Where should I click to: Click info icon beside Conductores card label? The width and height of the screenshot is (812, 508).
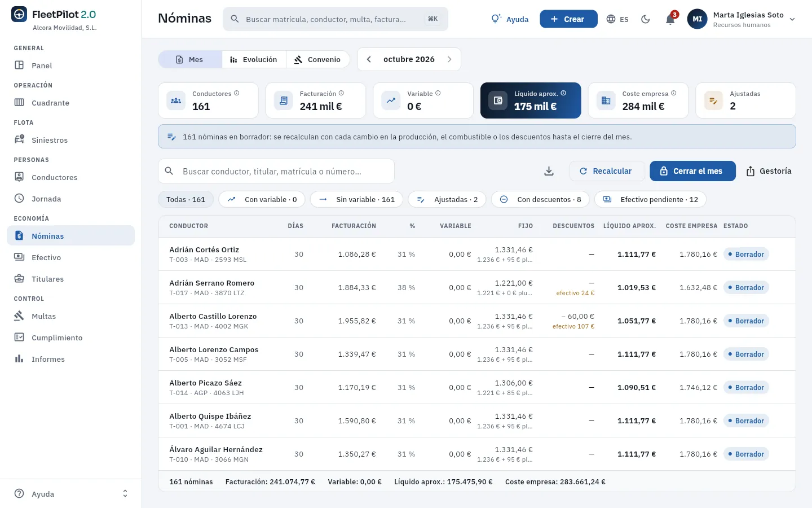tap(237, 93)
